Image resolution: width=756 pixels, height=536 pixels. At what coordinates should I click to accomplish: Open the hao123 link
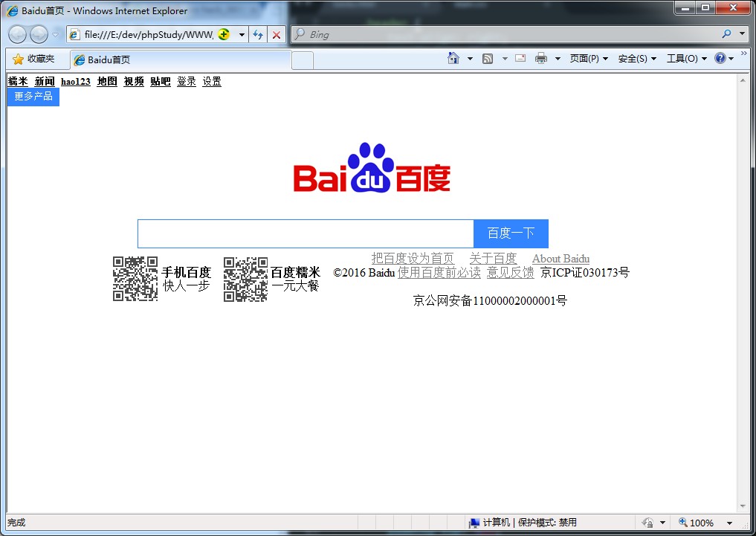coord(76,82)
